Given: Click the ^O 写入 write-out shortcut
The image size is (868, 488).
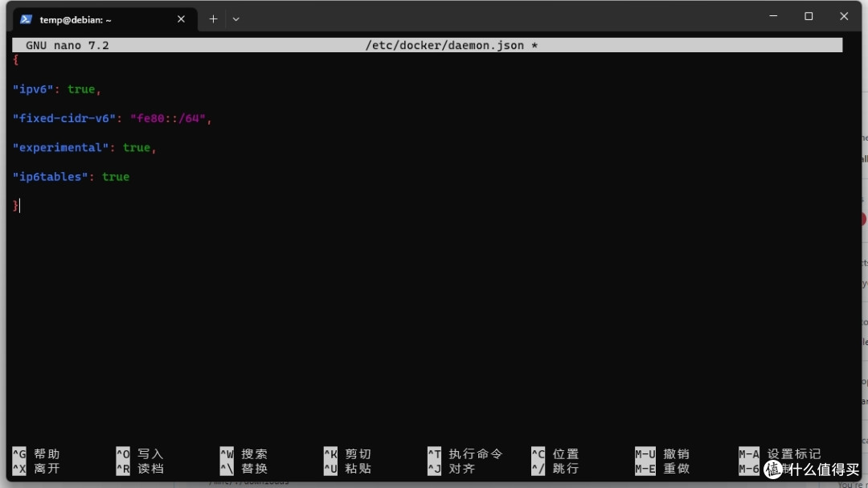Looking at the screenshot, I should (139, 454).
